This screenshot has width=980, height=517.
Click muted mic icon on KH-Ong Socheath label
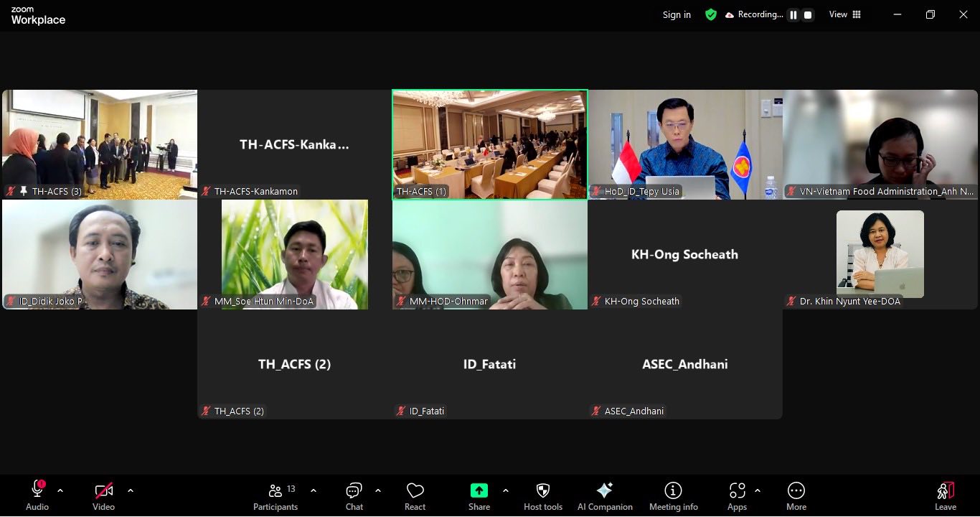point(597,301)
